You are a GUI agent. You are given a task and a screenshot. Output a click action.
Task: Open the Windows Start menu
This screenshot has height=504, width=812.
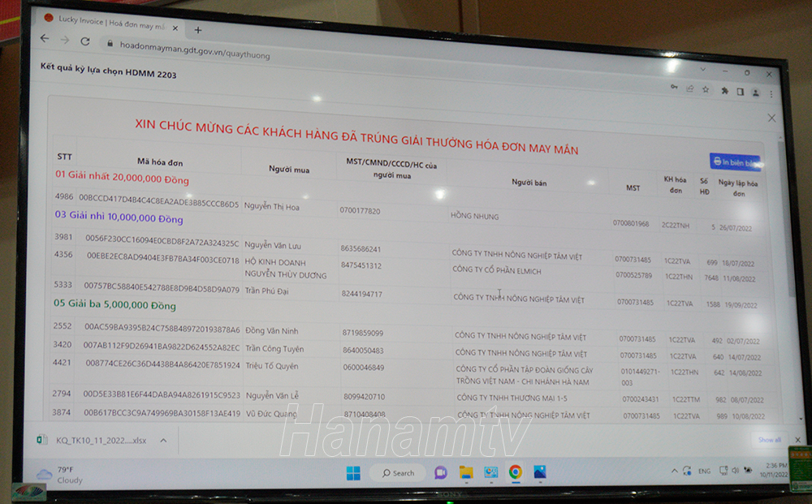353,473
